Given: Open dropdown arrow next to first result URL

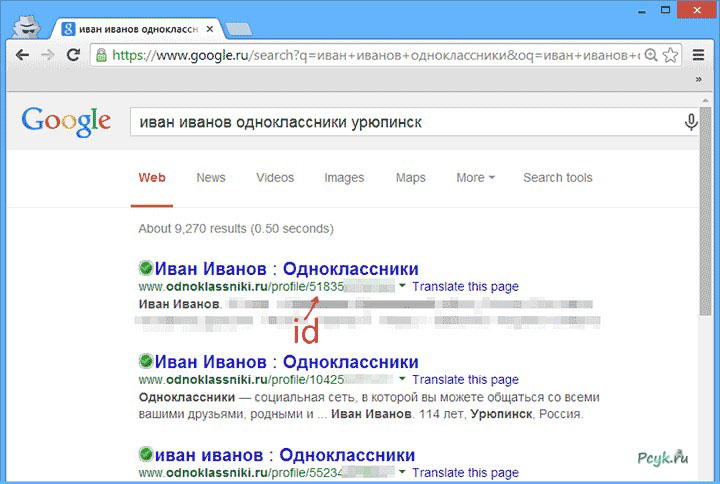Looking at the screenshot, I should coord(402,286).
